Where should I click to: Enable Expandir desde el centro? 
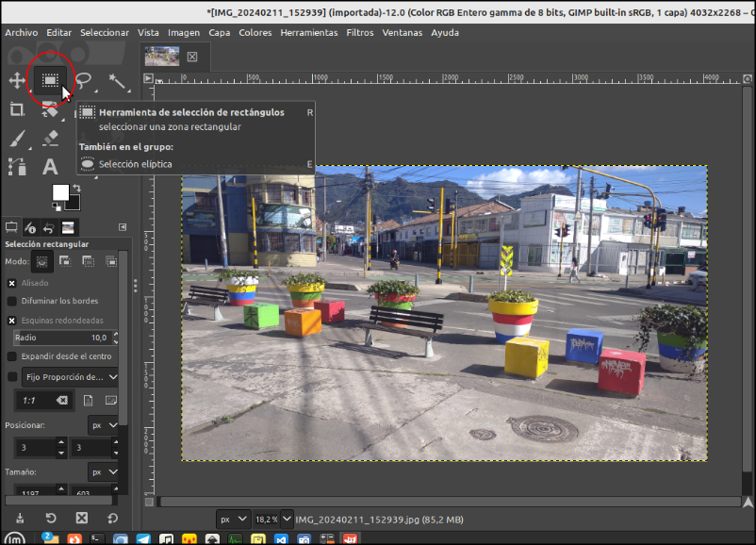12,356
